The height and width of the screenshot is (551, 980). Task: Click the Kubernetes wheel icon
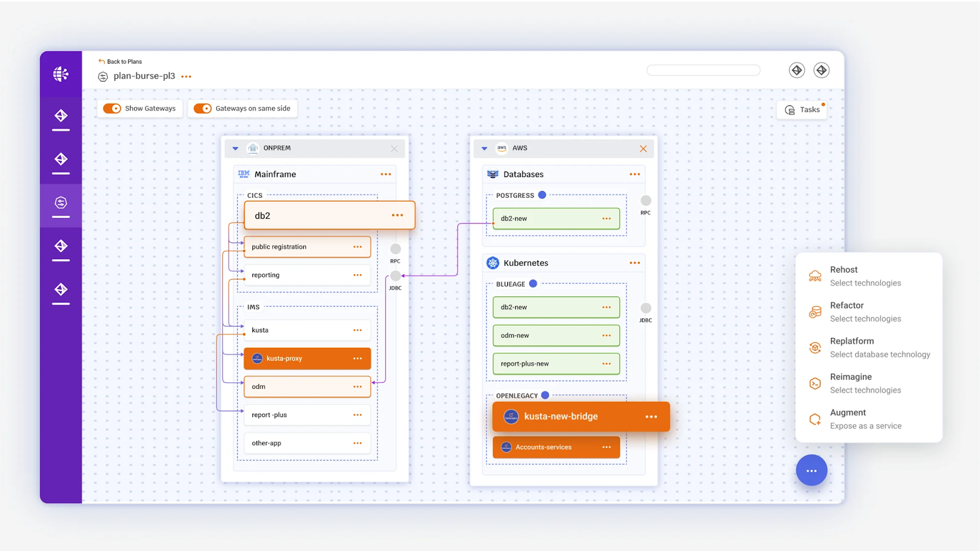tap(492, 263)
